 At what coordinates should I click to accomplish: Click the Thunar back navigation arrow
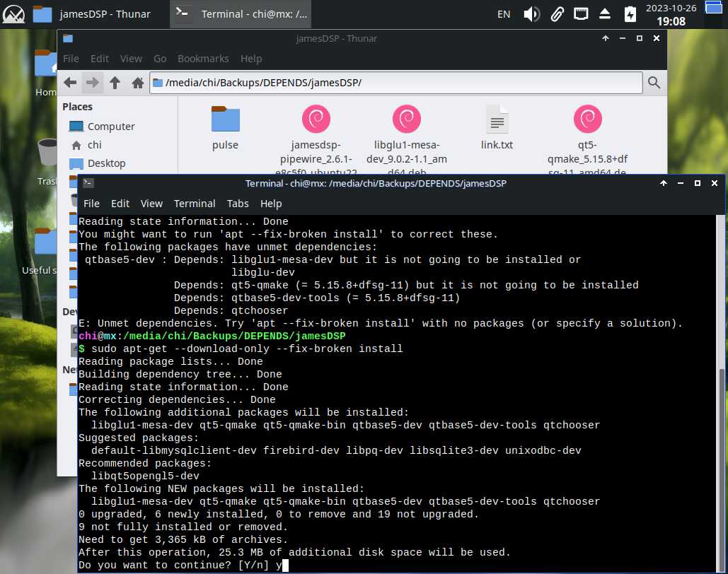point(70,83)
